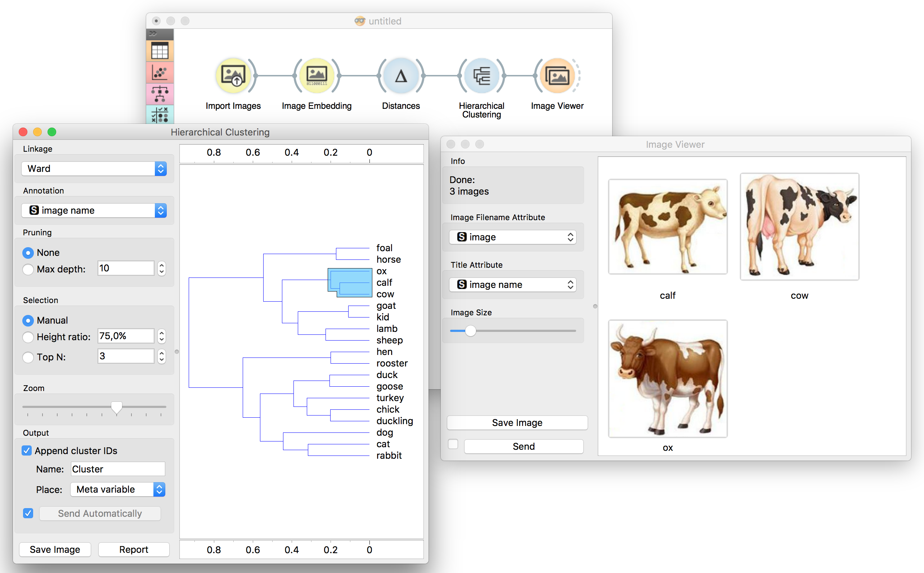
Task: Select Height ratio selection mode
Action: tap(28, 337)
